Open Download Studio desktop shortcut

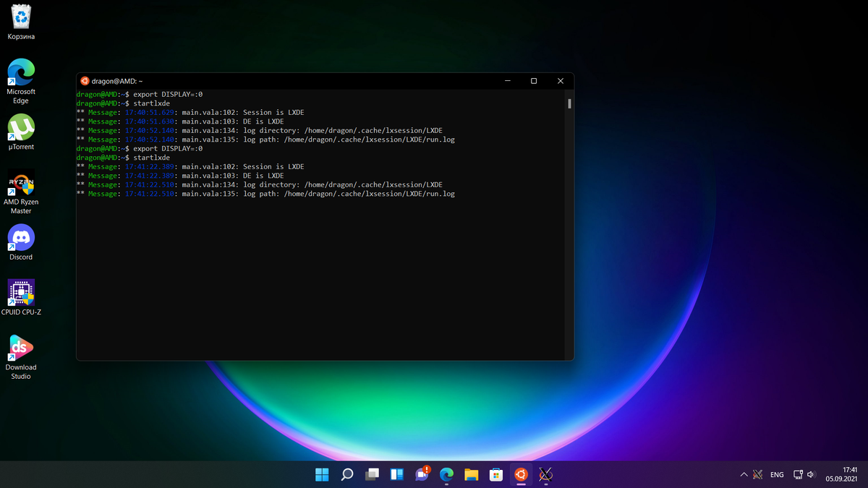21,358
